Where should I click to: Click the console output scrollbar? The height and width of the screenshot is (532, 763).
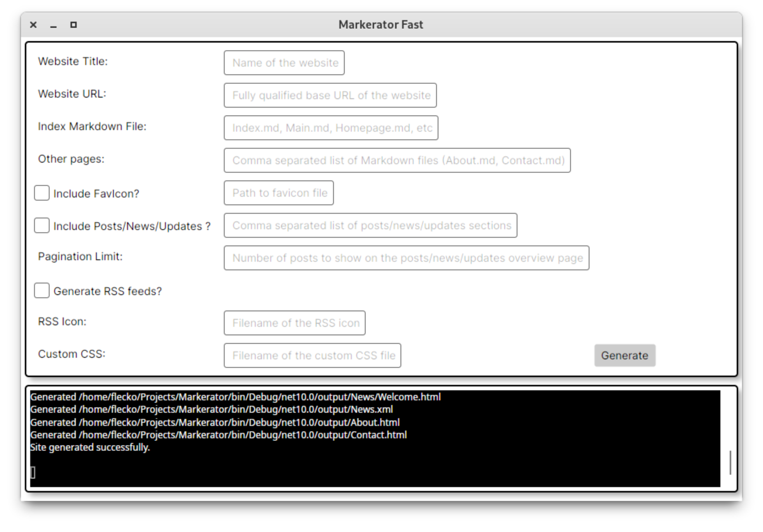point(730,462)
